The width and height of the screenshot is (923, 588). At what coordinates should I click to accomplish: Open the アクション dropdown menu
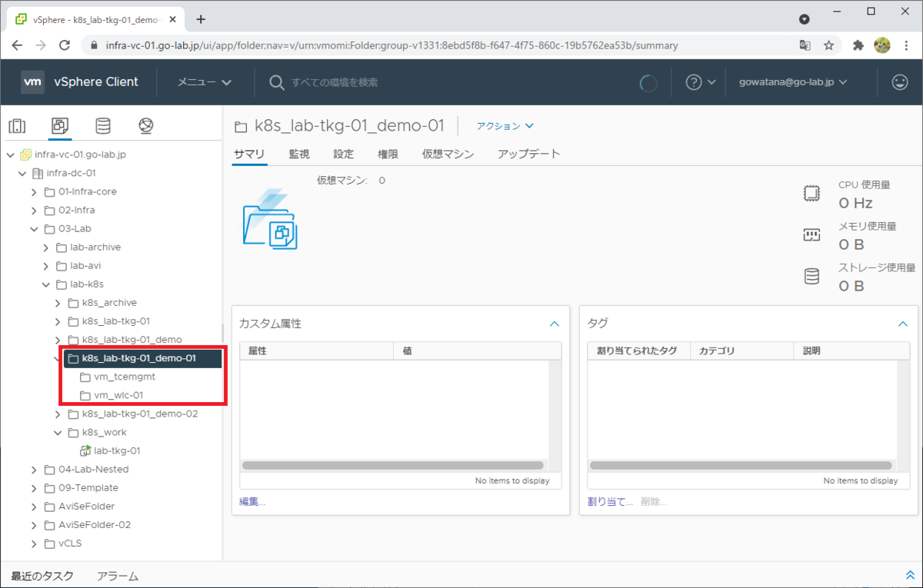(x=505, y=126)
